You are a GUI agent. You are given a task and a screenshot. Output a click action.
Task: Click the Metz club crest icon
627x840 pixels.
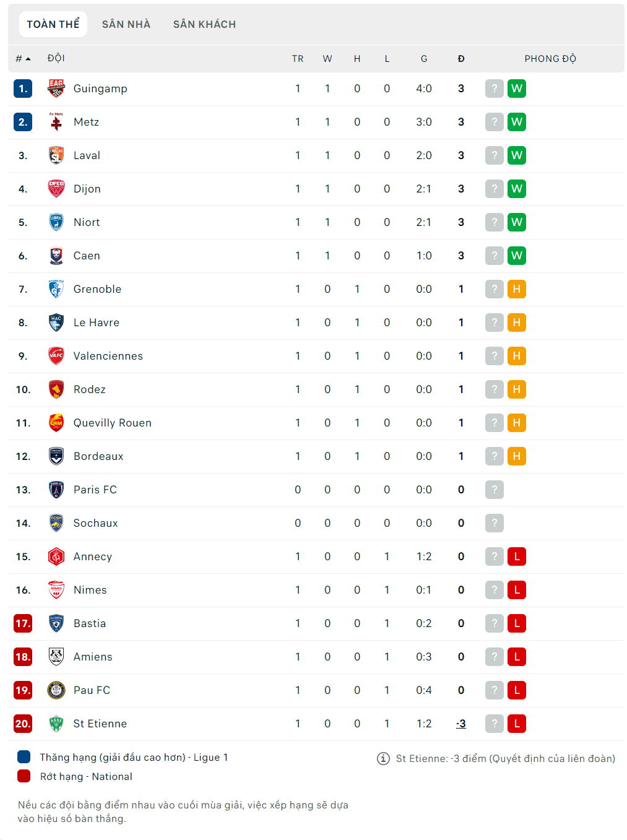[56, 122]
